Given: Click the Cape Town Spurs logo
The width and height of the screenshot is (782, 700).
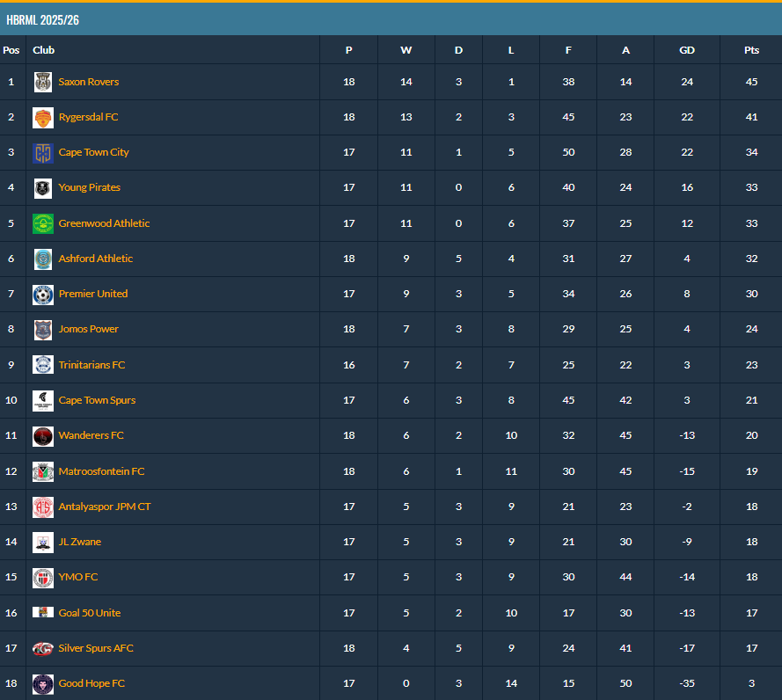Looking at the screenshot, I should 42,400.
